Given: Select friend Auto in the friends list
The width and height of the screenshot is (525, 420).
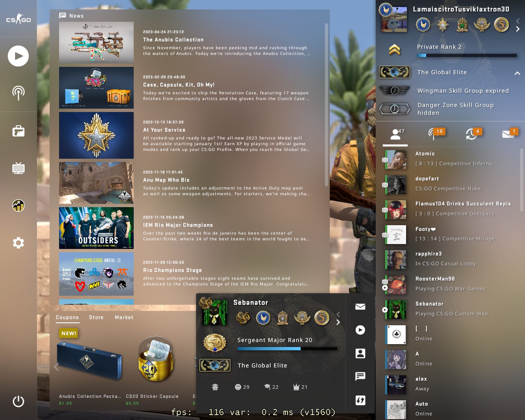Looking at the screenshot, I should [x=450, y=409].
